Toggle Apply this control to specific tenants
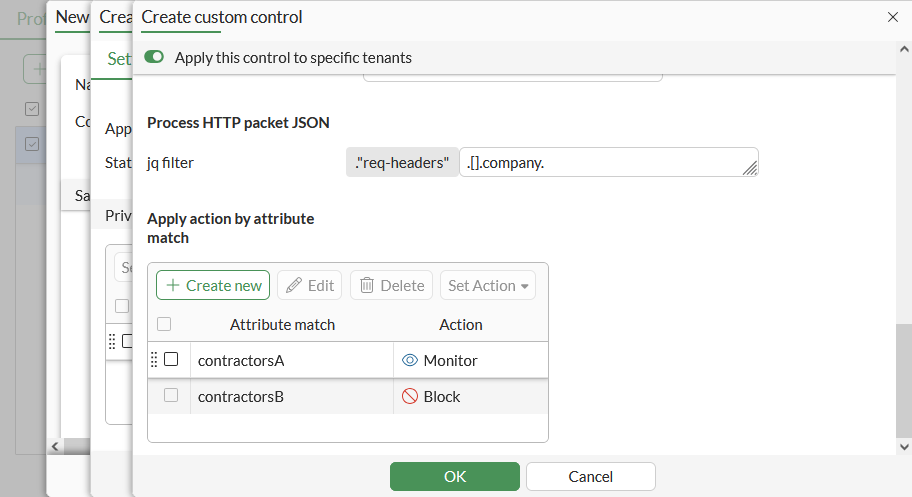Viewport: 912px width, 497px height. (154, 58)
